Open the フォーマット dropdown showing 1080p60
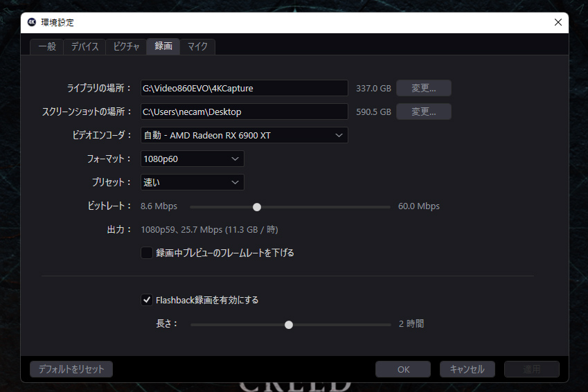588x392 pixels. pos(193,159)
